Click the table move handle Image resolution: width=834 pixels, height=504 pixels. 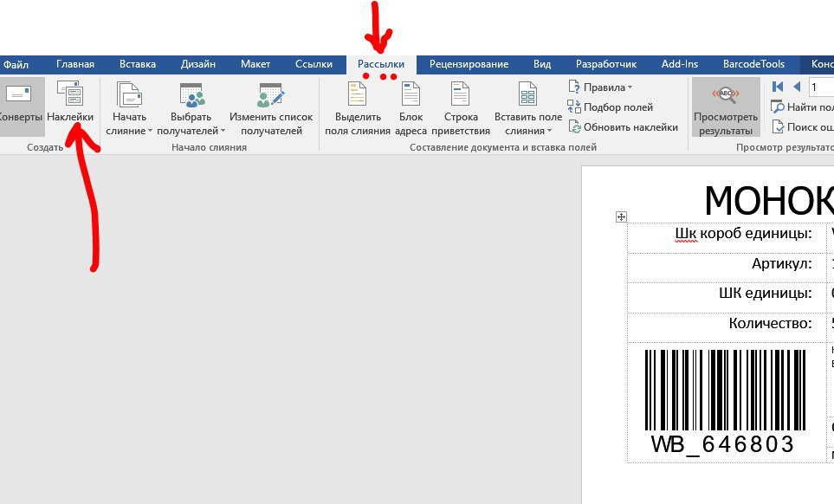(x=621, y=216)
